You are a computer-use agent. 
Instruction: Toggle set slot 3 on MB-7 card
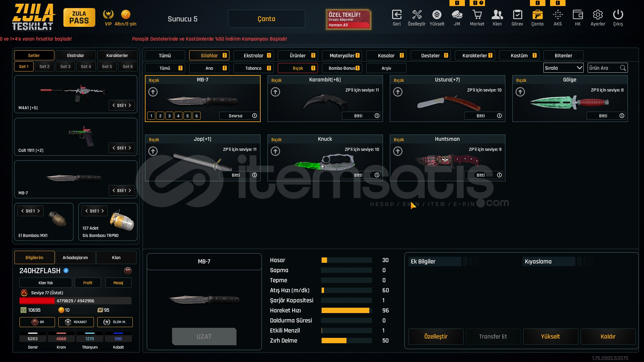click(169, 116)
